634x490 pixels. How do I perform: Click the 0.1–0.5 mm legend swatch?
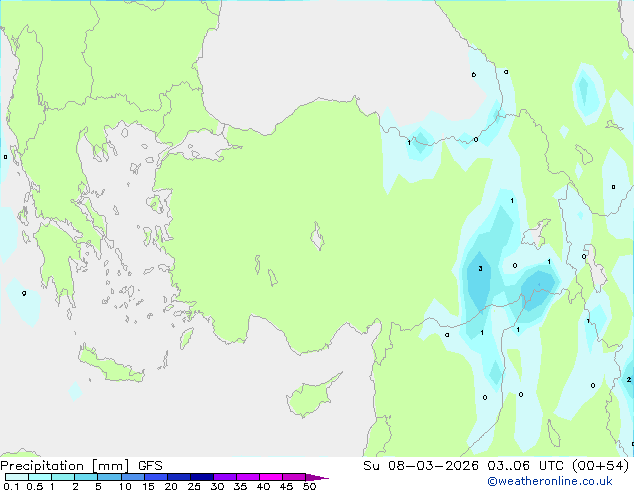click(17, 477)
